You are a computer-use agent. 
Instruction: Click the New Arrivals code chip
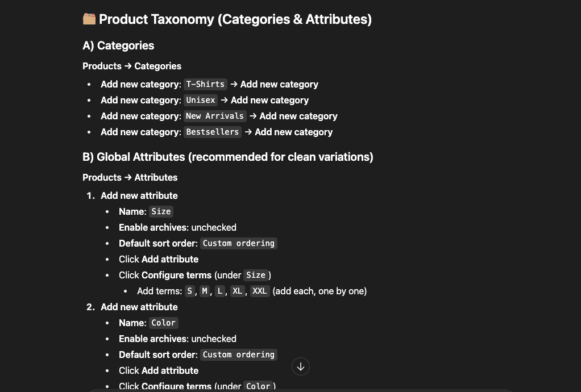[215, 116]
